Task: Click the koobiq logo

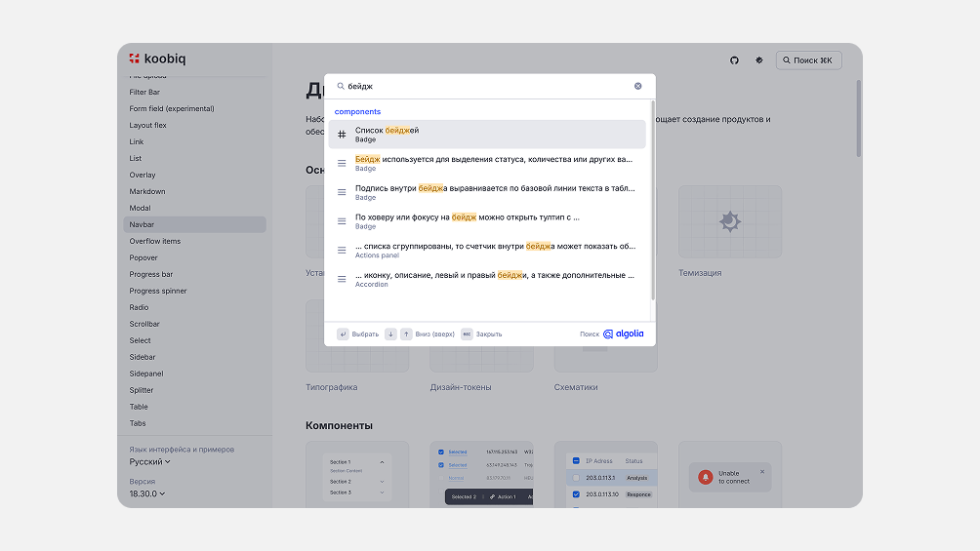Action: tap(157, 59)
